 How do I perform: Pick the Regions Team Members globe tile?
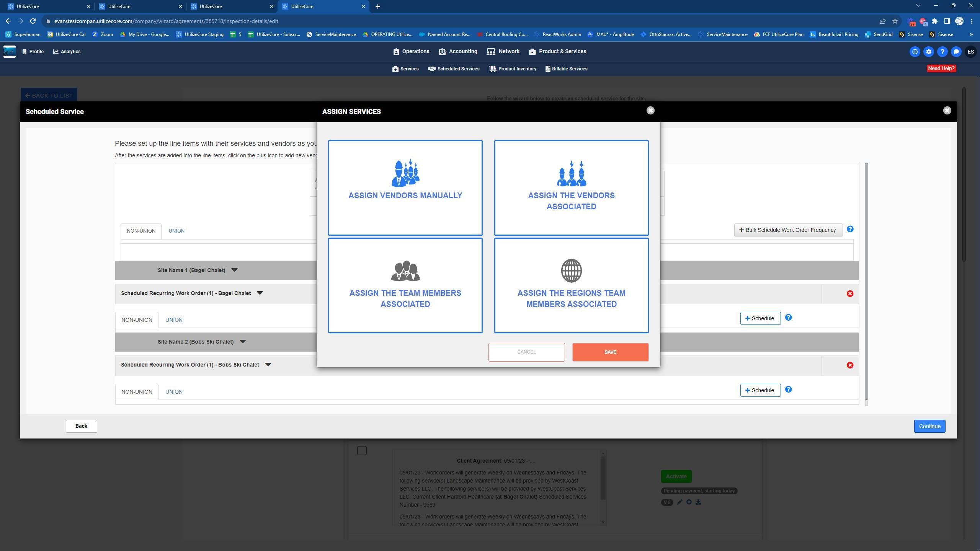pyautogui.click(x=571, y=285)
